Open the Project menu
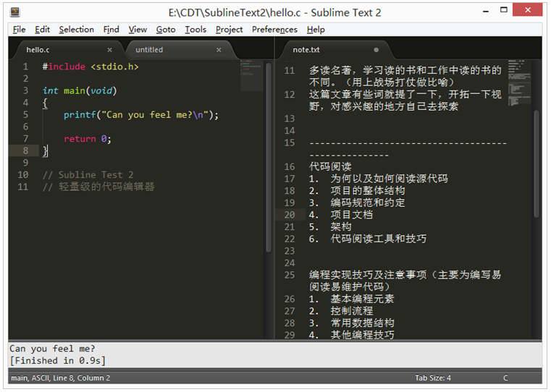 229,30
